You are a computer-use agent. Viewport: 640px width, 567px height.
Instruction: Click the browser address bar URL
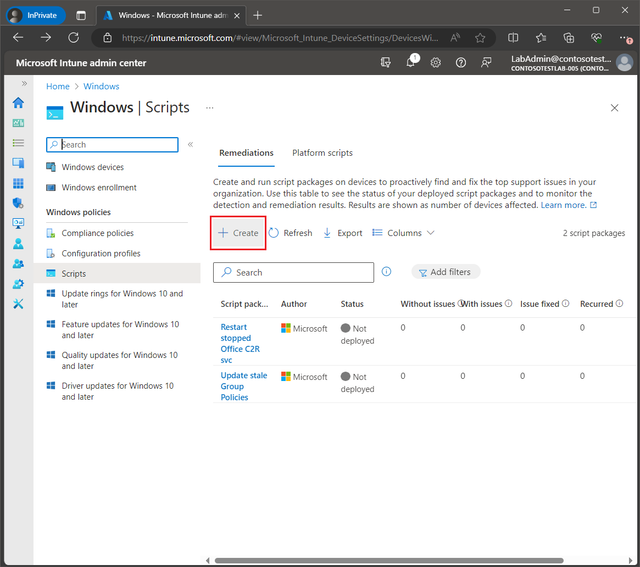pos(280,38)
